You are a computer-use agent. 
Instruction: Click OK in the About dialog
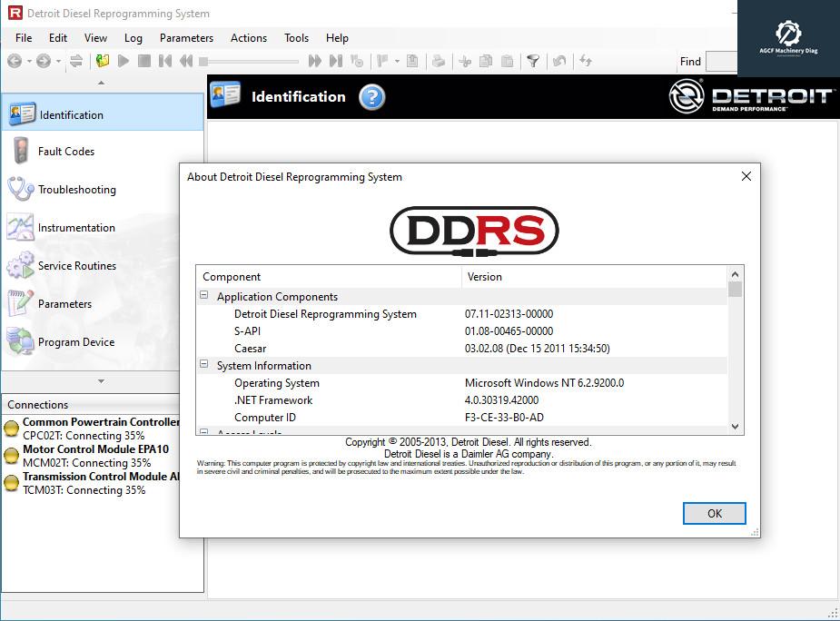pos(714,513)
